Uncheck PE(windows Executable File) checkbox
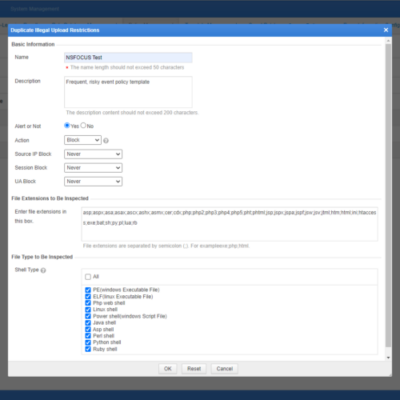Screen dimensions: 400x400 click(88, 290)
